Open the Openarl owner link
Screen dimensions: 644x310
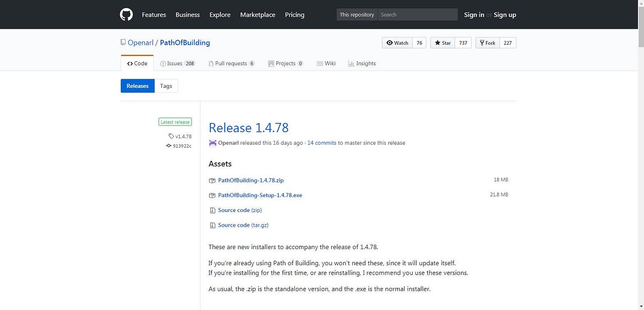pos(140,43)
